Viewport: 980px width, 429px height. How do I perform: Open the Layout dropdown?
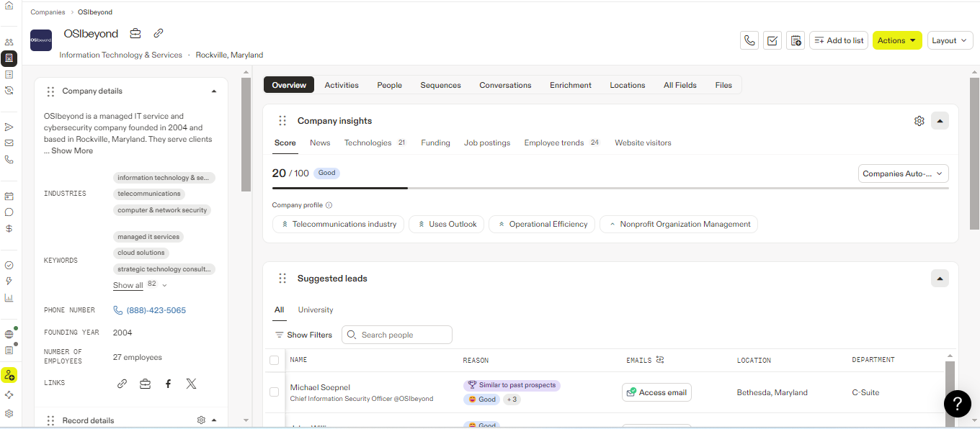[950, 41]
